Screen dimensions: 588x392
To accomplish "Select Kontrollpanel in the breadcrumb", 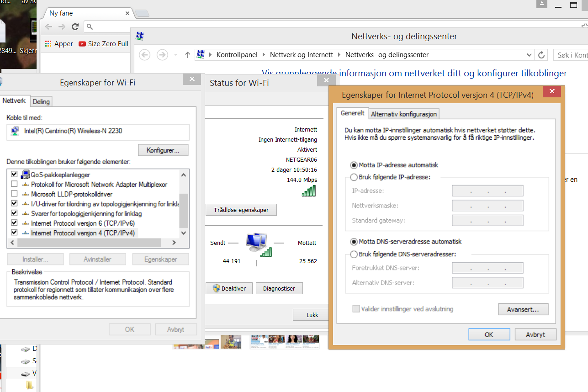I will [x=237, y=55].
